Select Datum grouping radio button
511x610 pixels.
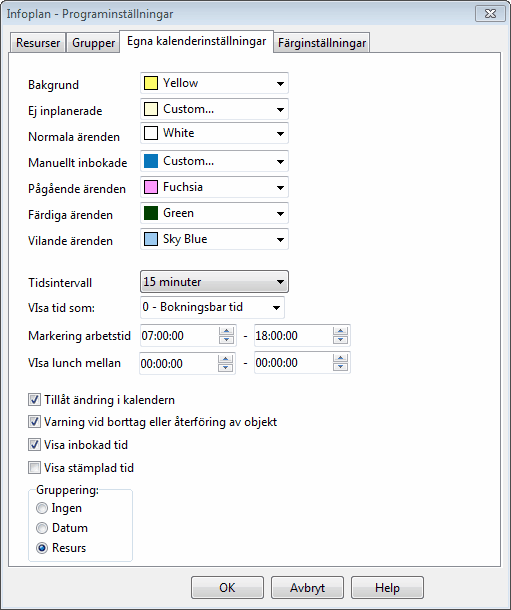pyautogui.click(x=42, y=528)
